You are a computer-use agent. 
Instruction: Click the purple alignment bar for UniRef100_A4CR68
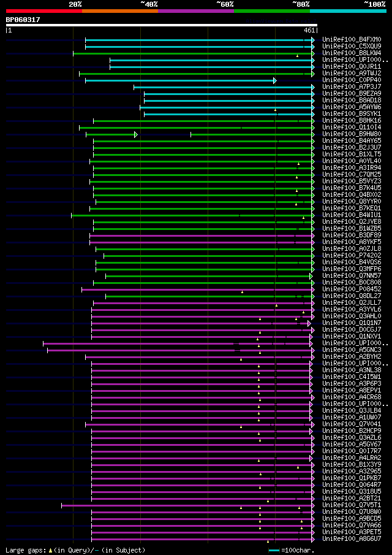pyautogui.click(x=202, y=397)
